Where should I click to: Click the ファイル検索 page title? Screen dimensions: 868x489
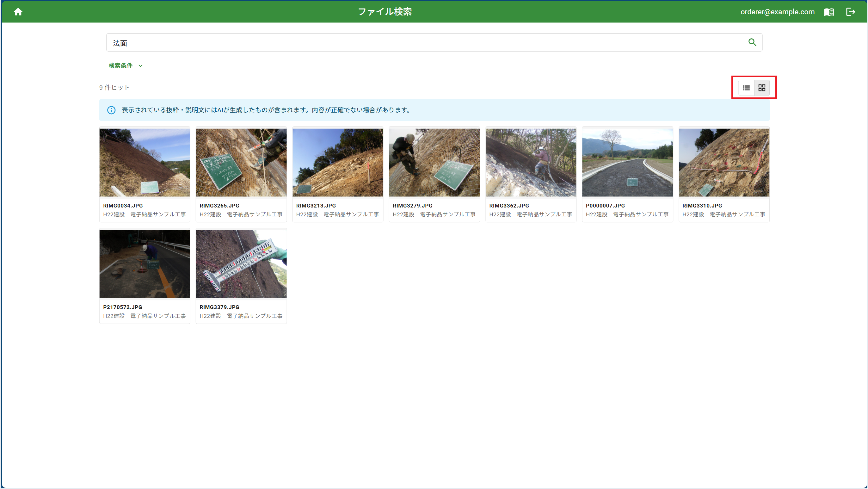[385, 12]
